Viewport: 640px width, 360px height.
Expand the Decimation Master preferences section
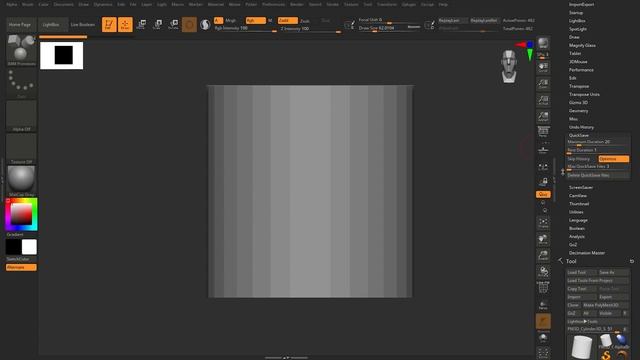click(x=587, y=253)
